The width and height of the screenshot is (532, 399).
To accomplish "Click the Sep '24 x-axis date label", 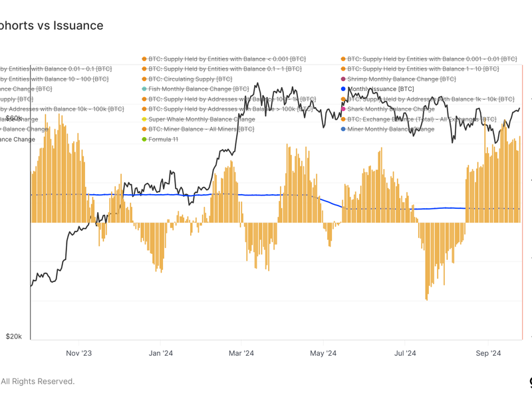I will coord(488,353).
